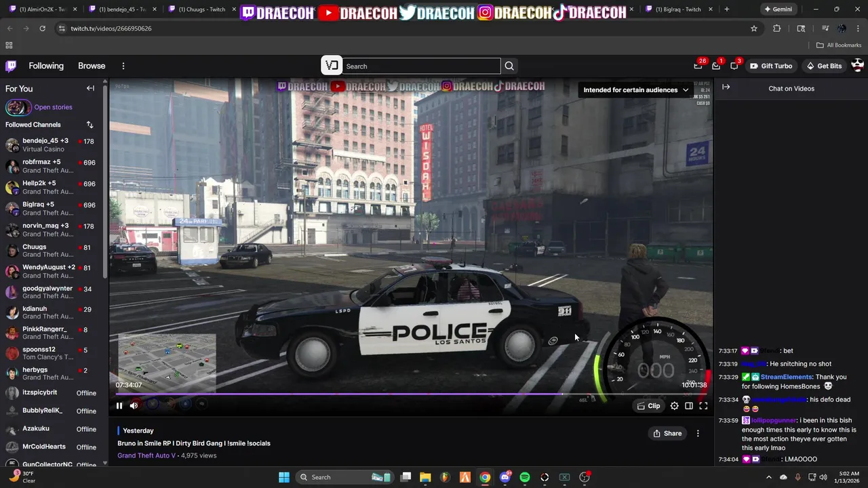
Task: Mute the video volume
Action: (134, 406)
